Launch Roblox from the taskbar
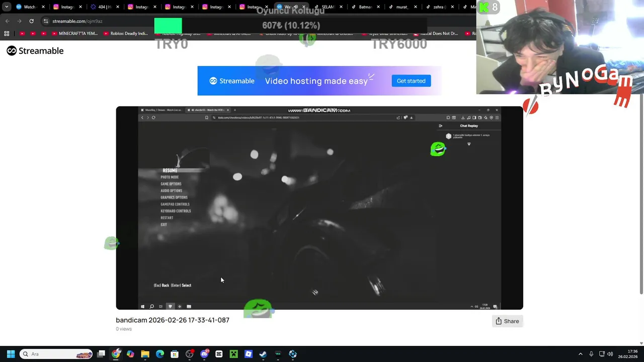Screen dimensions: 644x362 pyautogui.click(x=248, y=354)
